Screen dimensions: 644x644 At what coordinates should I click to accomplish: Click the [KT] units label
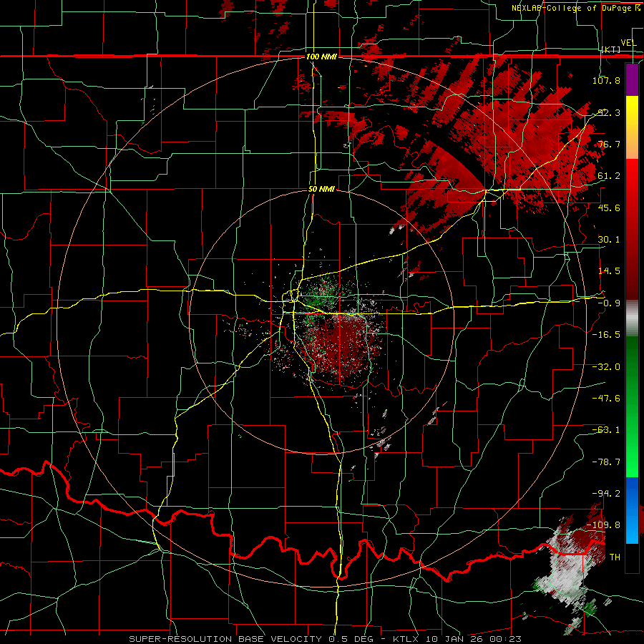(611, 49)
